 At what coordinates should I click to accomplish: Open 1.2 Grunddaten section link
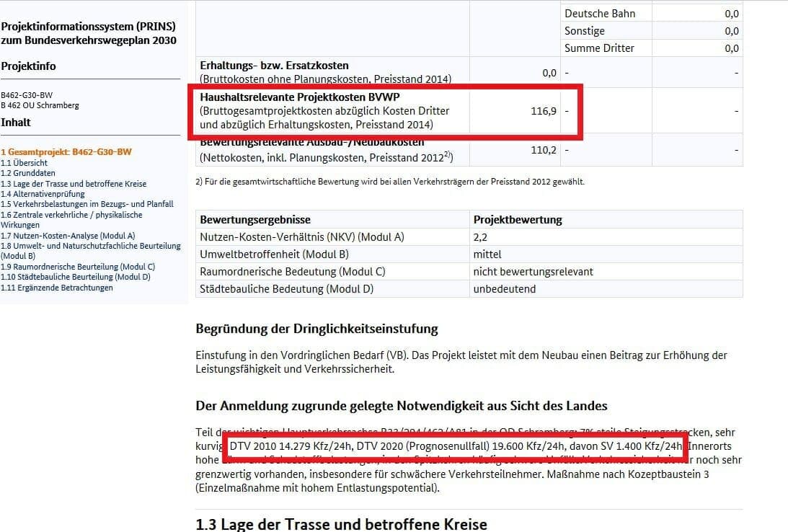pos(28,173)
